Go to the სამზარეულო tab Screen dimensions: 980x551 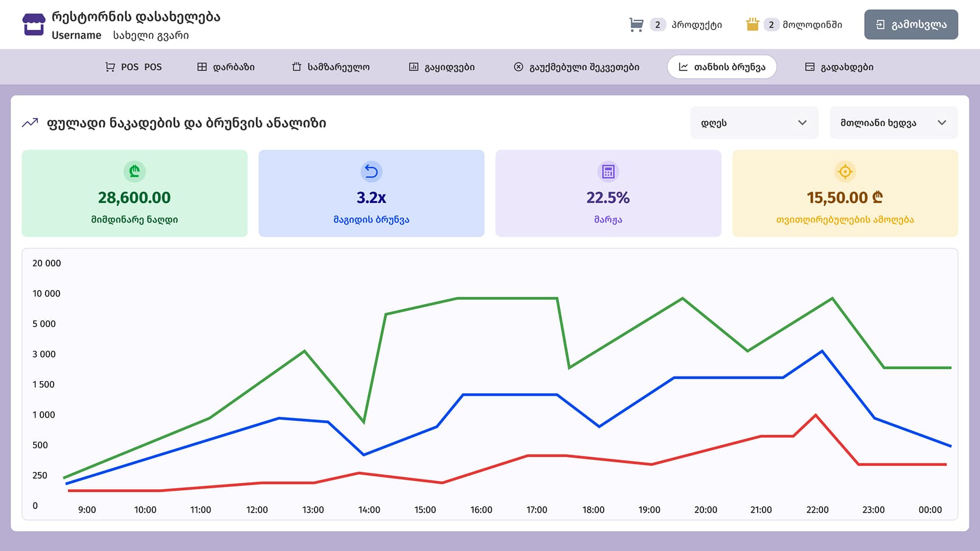[331, 67]
